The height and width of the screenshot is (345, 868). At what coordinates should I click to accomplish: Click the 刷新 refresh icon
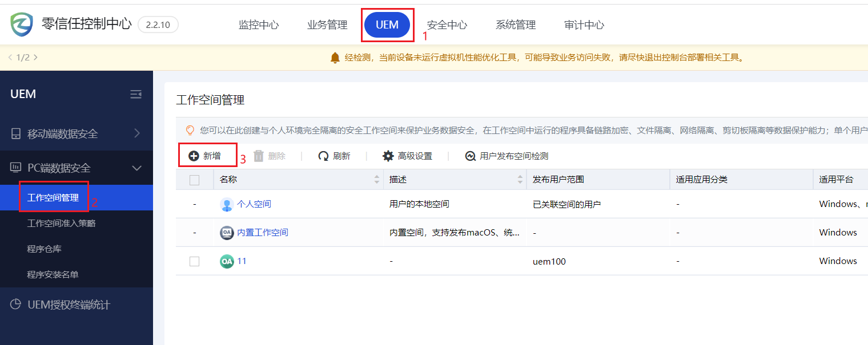(324, 156)
